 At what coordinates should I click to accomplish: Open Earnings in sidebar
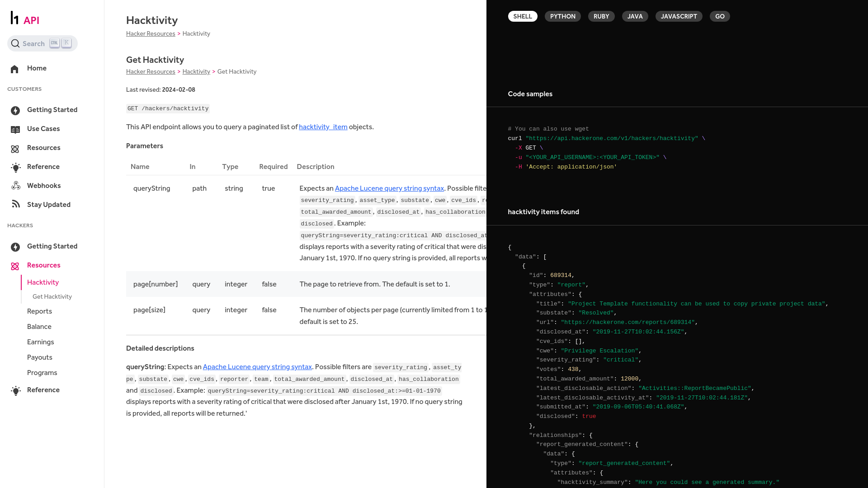tap(41, 342)
